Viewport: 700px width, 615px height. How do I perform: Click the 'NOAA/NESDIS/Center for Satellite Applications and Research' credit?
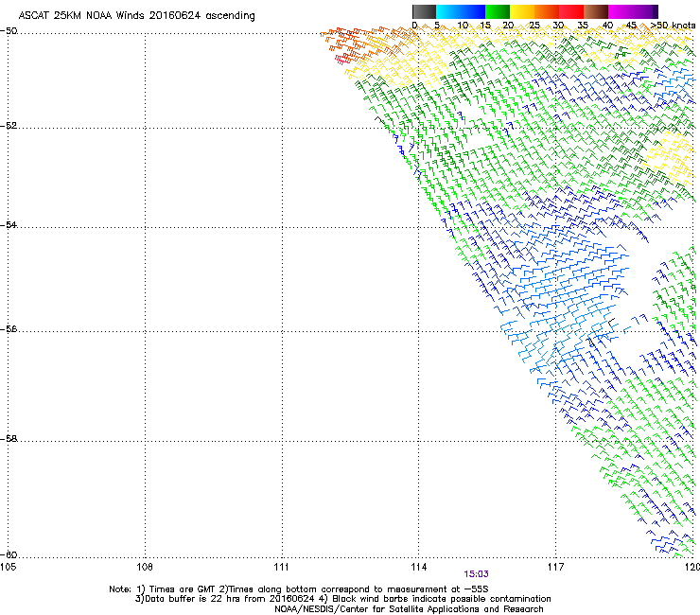pyautogui.click(x=409, y=609)
